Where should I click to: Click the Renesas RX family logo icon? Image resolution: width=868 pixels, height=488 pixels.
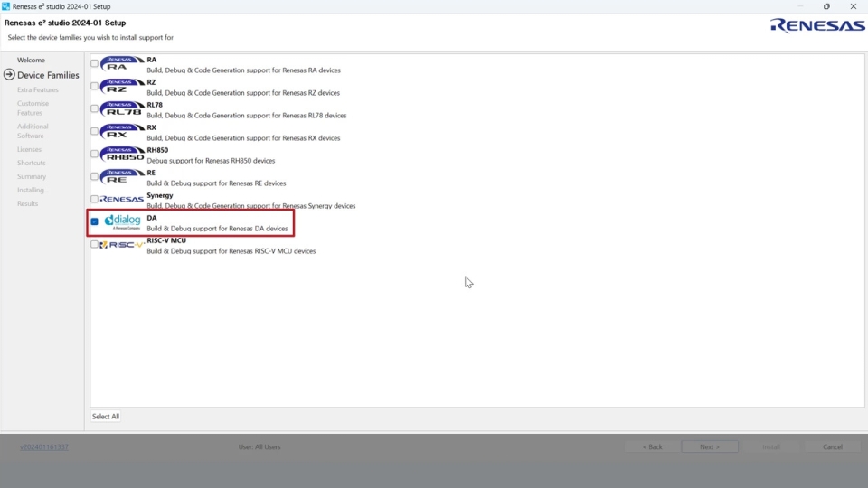122,132
